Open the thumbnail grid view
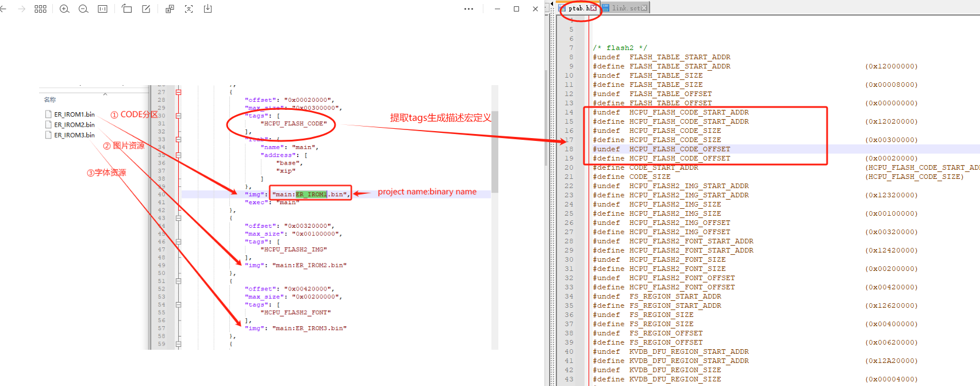This screenshot has height=386, width=980. 40,9
